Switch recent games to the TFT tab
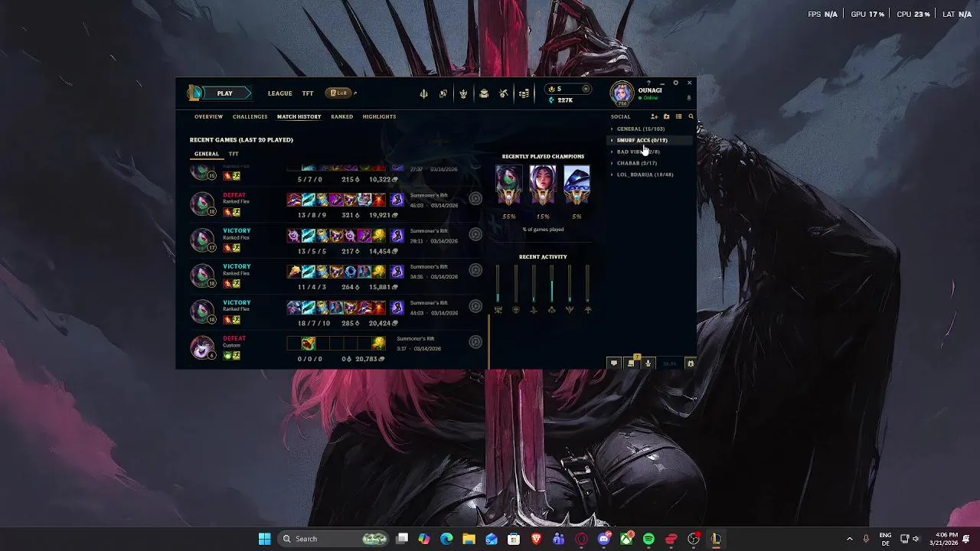The width and height of the screenshot is (980, 551). pos(234,154)
